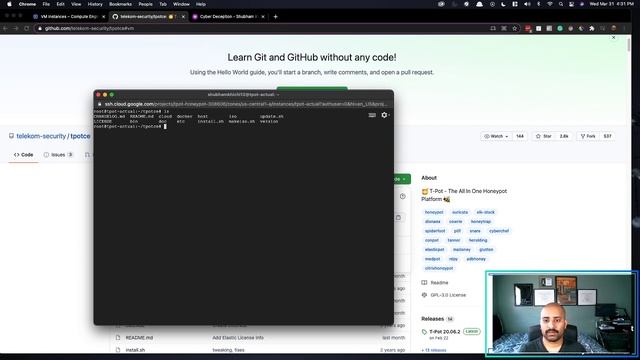This screenshot has height=360, width=640.
Task: Click the honeypot topic tag
Action: tap(434, 212)
